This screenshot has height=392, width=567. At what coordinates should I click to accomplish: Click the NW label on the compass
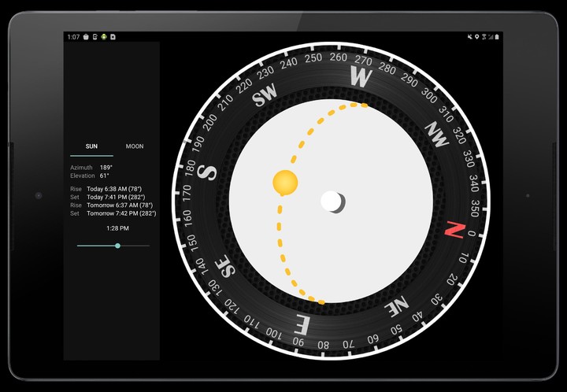click(438, 134)
